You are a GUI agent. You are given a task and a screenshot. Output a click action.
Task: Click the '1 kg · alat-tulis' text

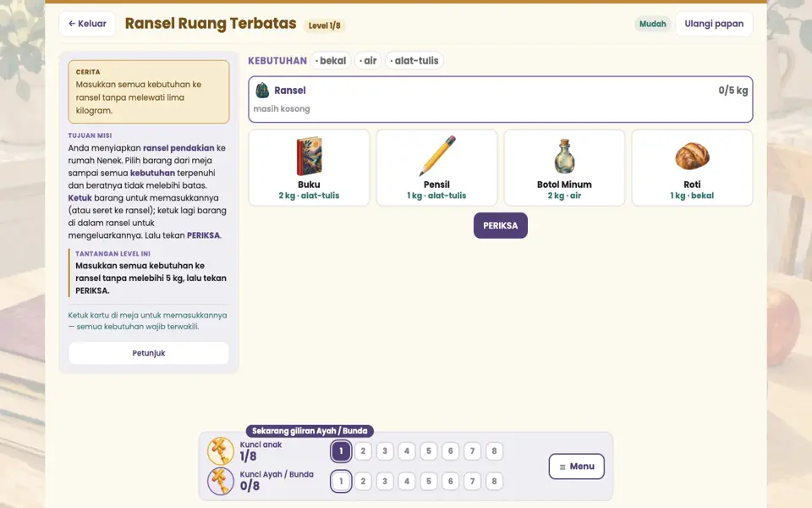pos(437,196)
